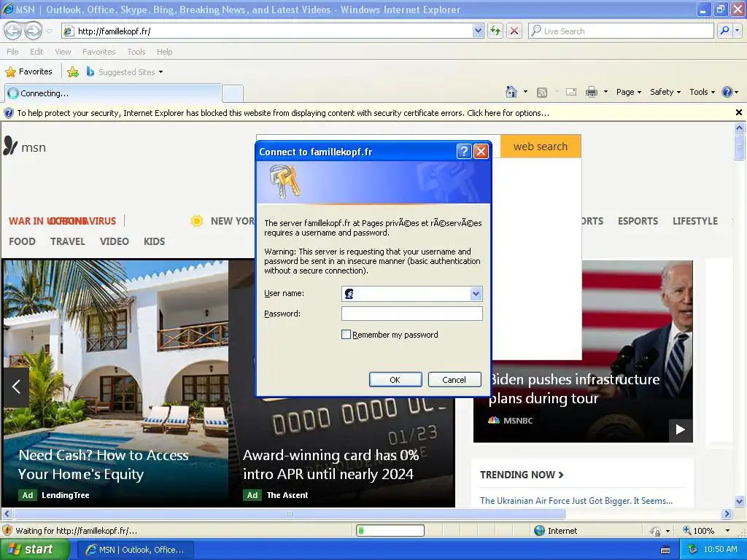Screen dimensions: 747x560
Task: Open the Favorites menu
Action: click(99, 52)
